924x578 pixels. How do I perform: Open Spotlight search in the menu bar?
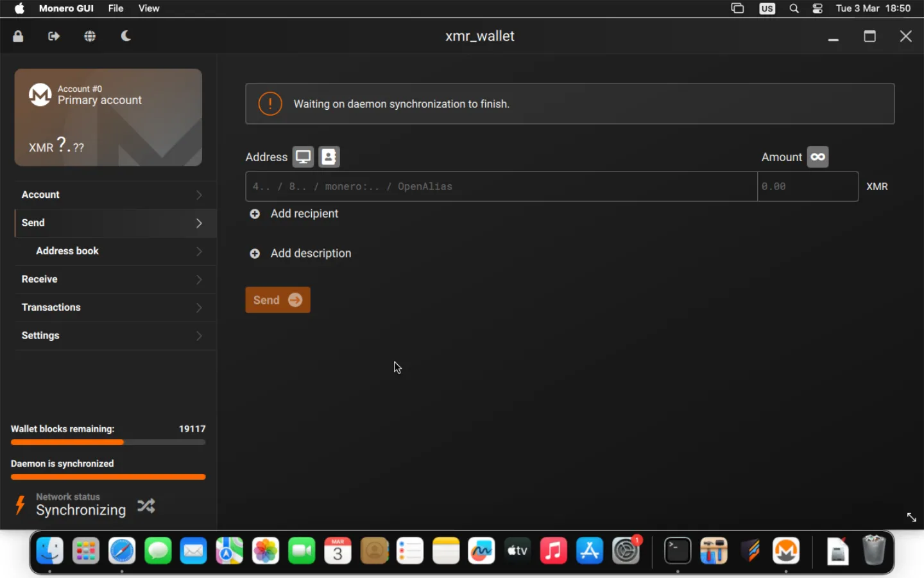coord(794,8)
